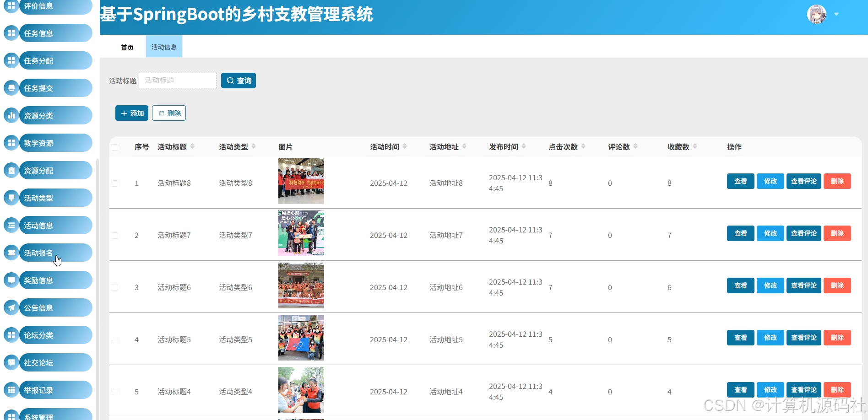Open the image thumbnail for 活动标题5
The height and width of the screenshot is (420, 868).
click(301, 338)
